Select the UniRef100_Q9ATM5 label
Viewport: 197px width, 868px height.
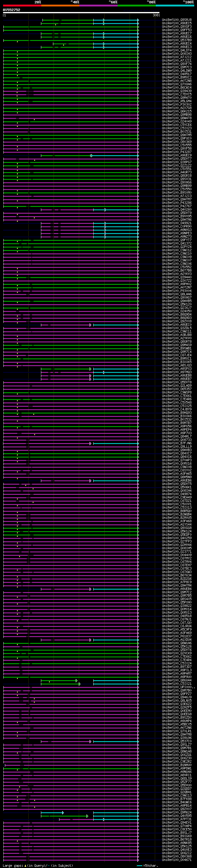click(177, 135)
